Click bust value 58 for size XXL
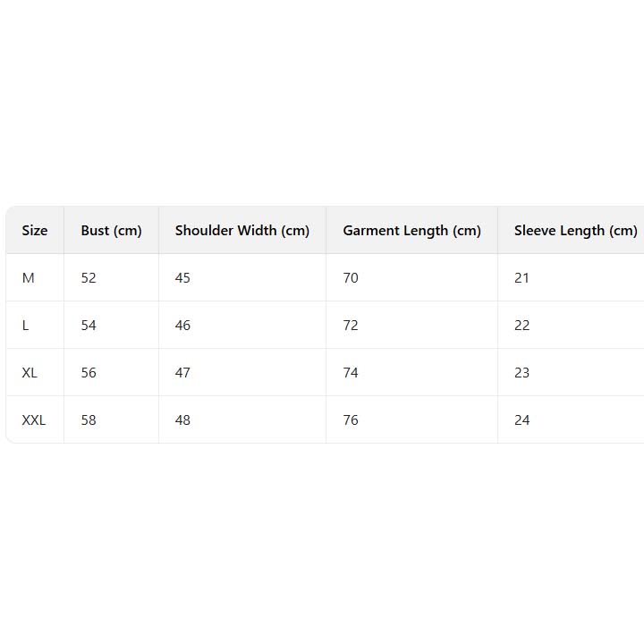 tap(89, 420)
